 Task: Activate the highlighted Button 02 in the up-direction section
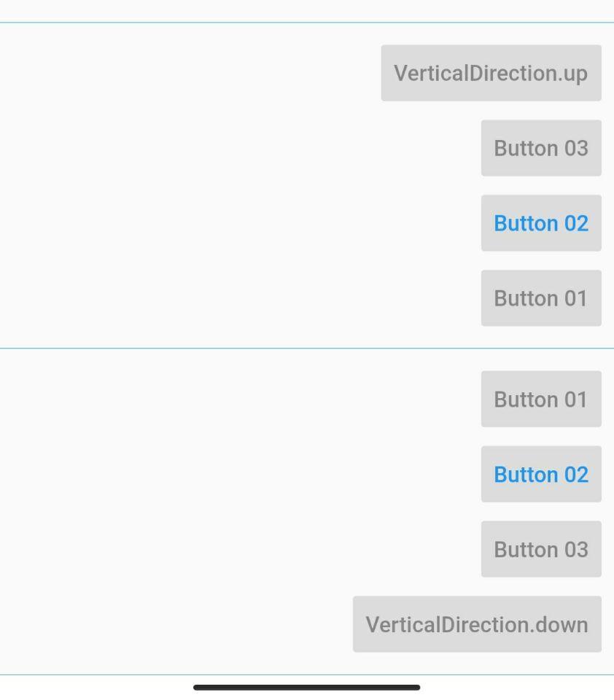[x=541, y=223]
